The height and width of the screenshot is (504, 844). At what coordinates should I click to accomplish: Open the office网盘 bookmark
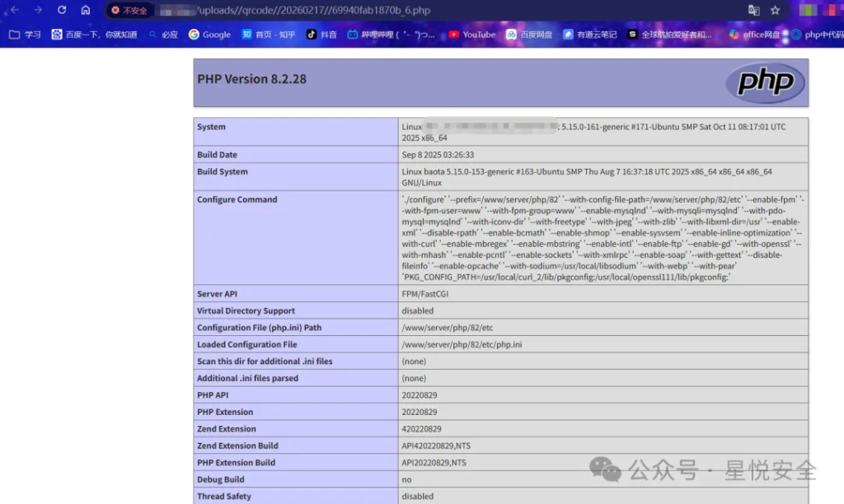[x=753, y=35]
